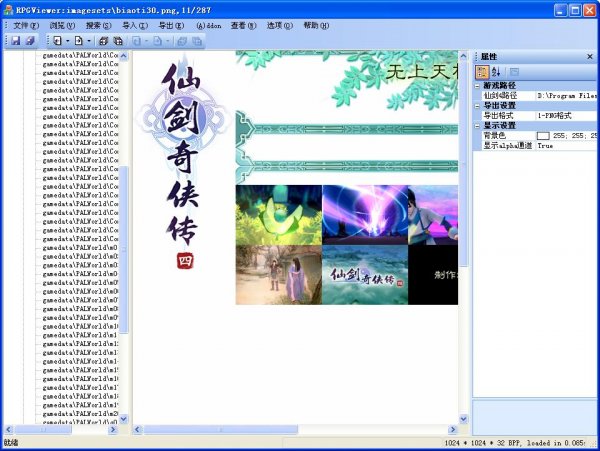Click file tree horizontal scroll right arrow
This screenshot has height=451, width=600.
click(112, 430)
